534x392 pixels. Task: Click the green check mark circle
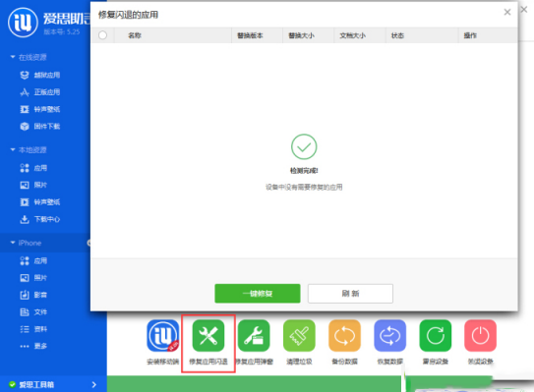pyautogui.click(x=304, y=146)
